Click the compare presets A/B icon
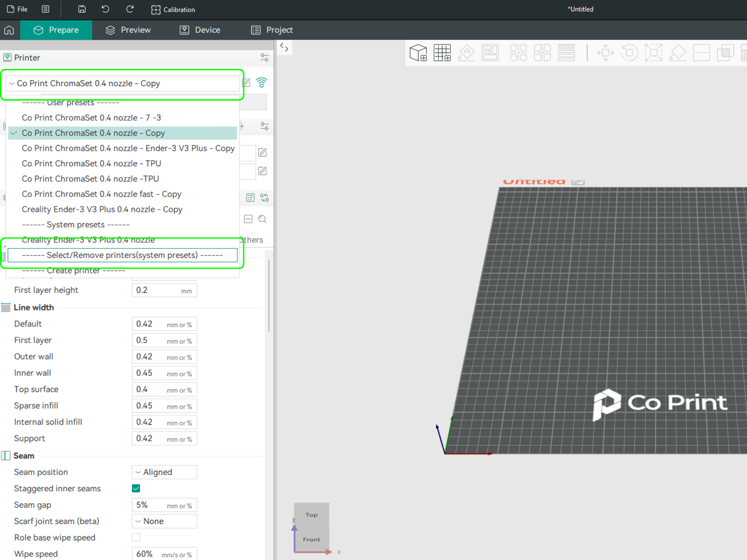Image resolution: width=747 pixels, height=560 pixels. (x=264, y=198)
